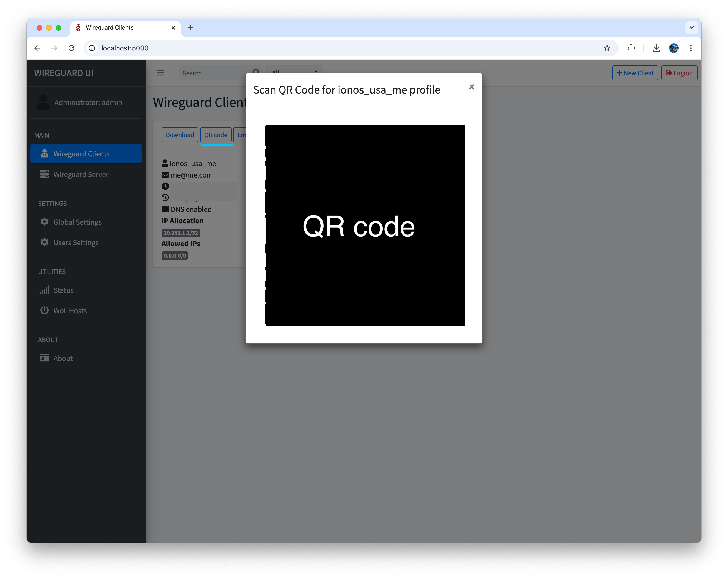Expand the browser tab list chevron
Screen dimensions: 728x578
(692, 28)
